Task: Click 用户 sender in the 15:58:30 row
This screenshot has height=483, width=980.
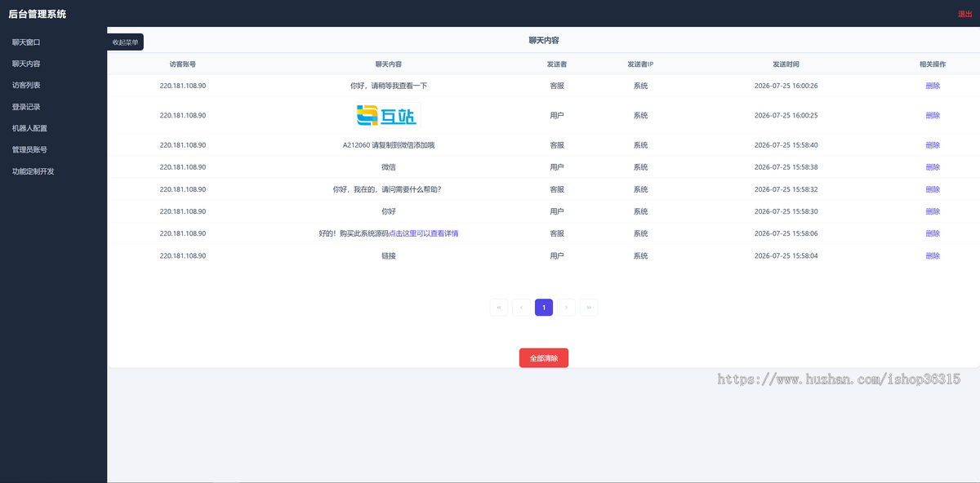Action: pos(557,211)
